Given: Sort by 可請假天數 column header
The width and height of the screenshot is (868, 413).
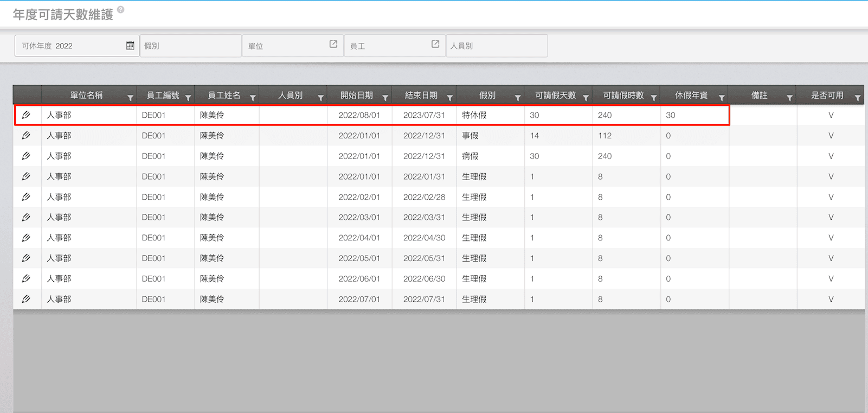Looking at the screenshot, I should click(555, 96).
